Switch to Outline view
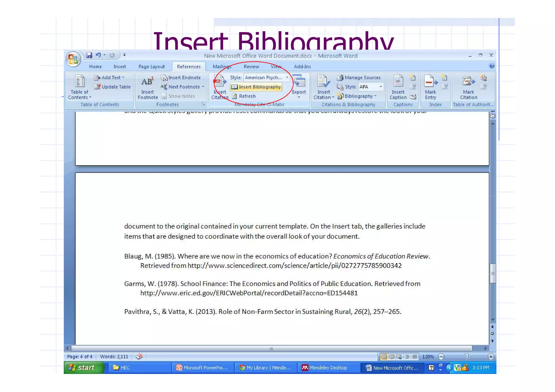The image size is (555, 392). 407,357
